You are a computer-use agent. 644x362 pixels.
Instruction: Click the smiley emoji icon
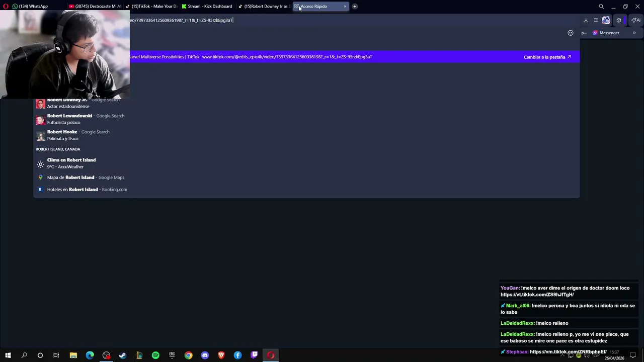point(571,33)
